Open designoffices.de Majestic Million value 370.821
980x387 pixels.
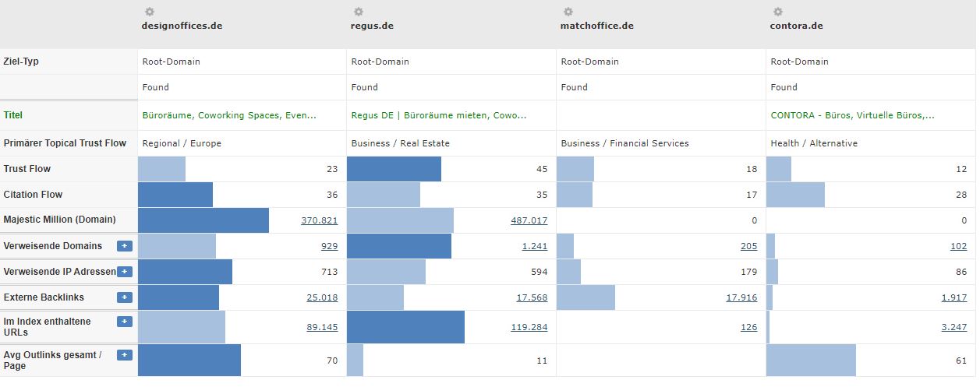pyautogui.click(x=320, y=220)
